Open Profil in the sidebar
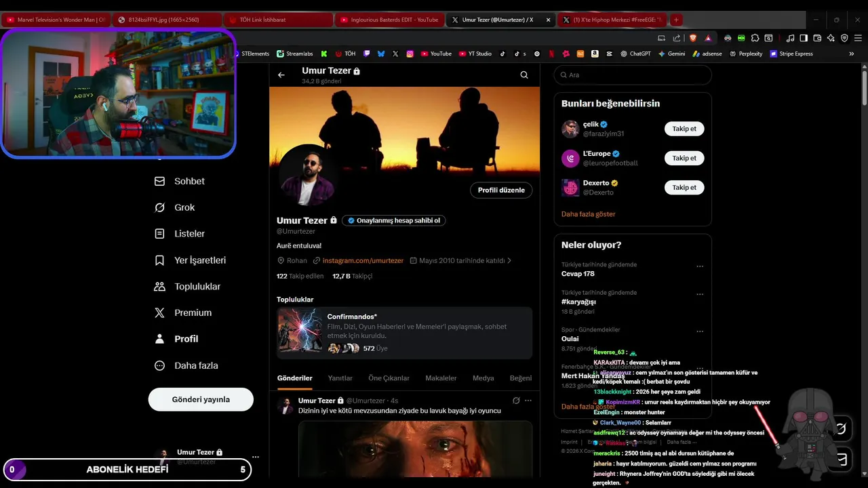 (x=176, y=339)
